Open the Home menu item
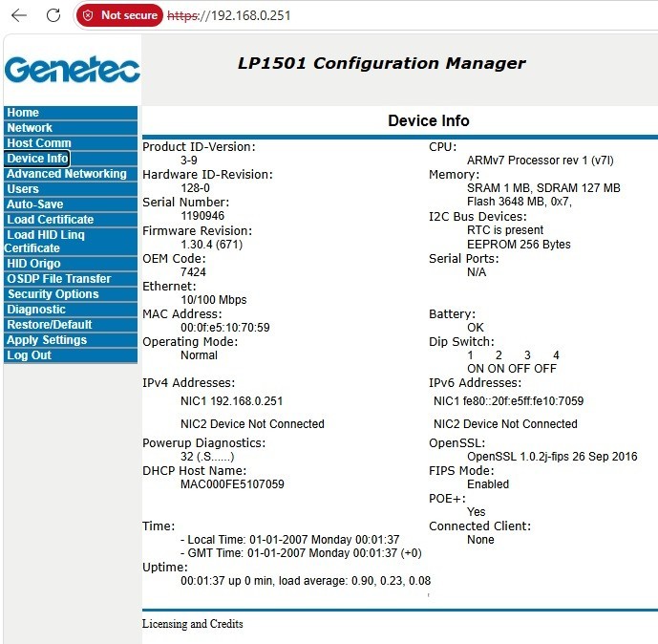The width and height of the screenshot is (658, 644). point(23,113)
